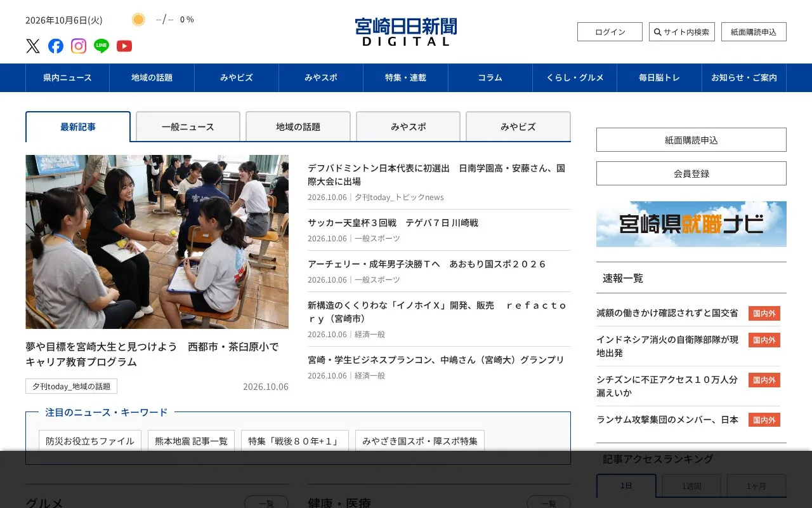Click the 熊本地震 記事一覧 keyword
Viewport: 812px width, 508px height.
[x=191, y=441]
